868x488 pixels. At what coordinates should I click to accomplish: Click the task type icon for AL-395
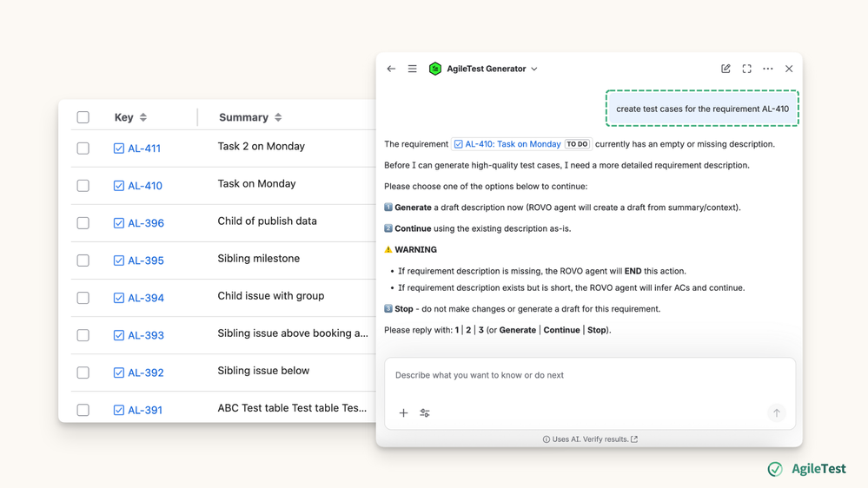click(119, 260)
